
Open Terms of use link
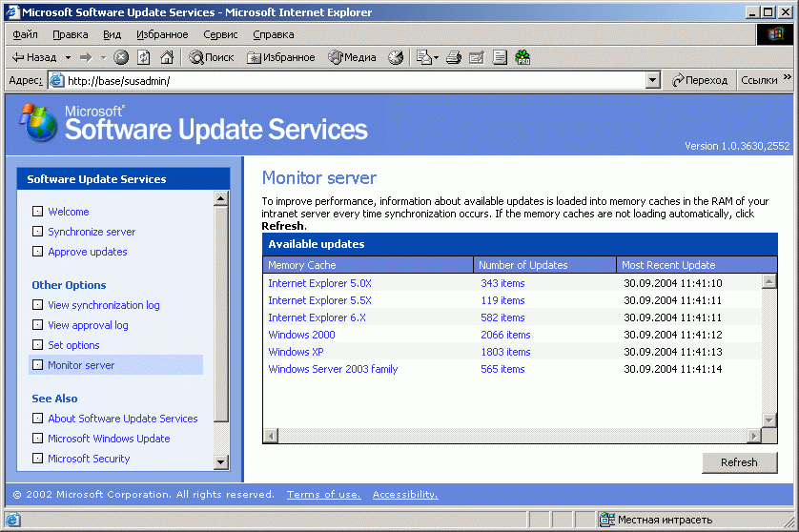click(323, 494)
